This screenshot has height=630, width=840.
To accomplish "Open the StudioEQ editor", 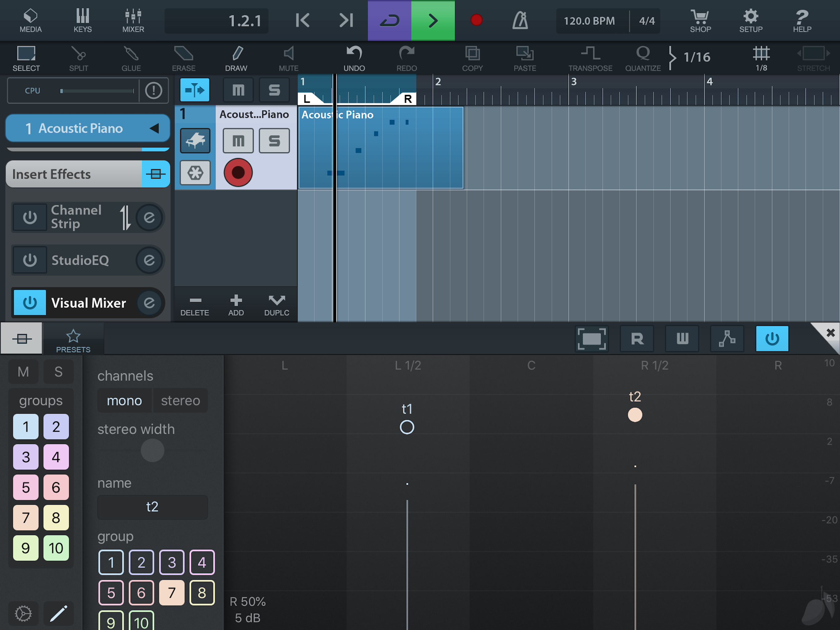I will (149, 260).
